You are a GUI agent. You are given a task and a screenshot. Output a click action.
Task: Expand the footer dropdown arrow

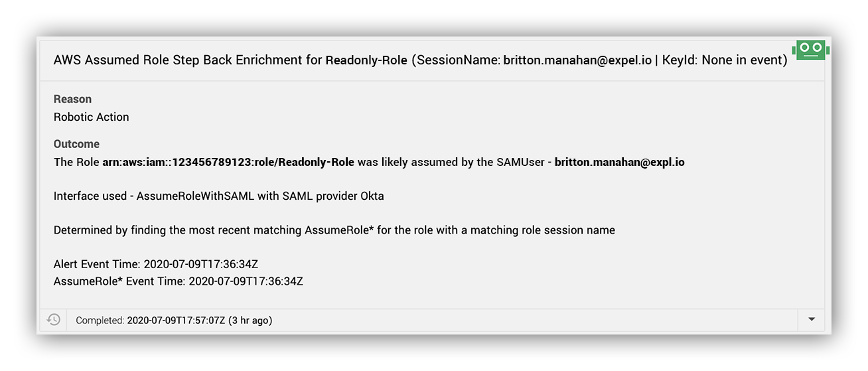811,320
